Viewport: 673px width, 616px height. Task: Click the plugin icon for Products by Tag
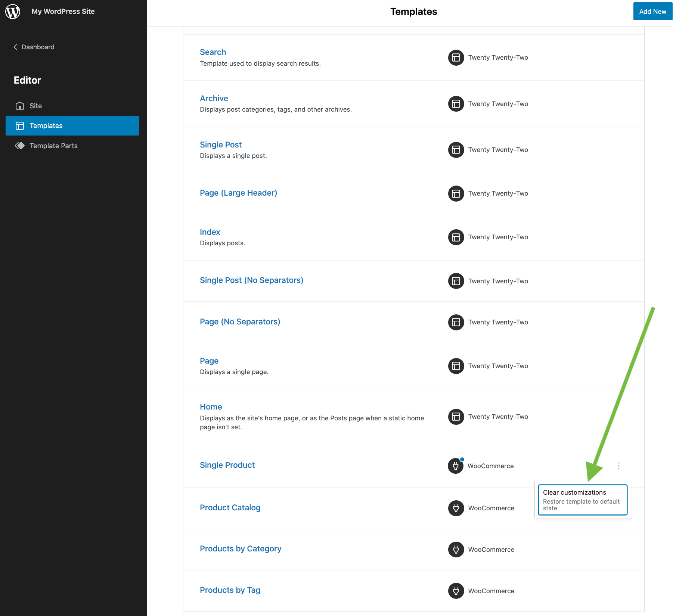456,591
